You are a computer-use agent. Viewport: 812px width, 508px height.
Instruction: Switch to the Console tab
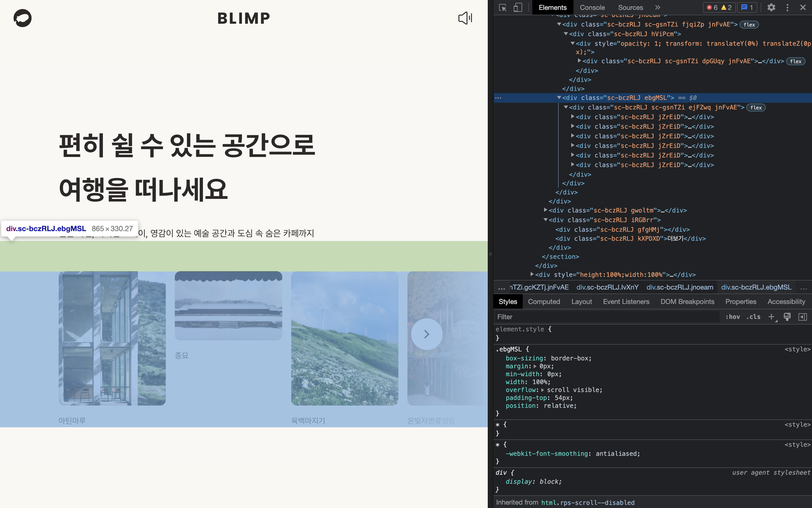[x=592, y=7]
